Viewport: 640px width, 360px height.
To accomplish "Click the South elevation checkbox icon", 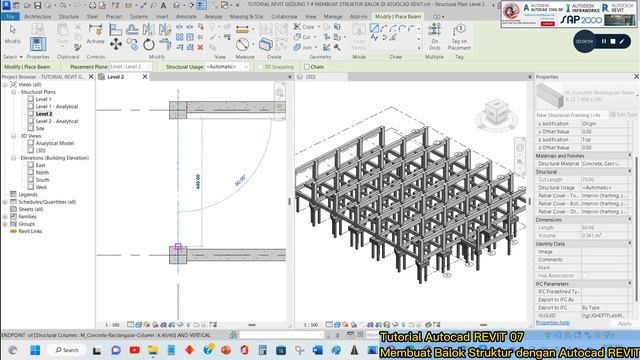I will (31, 180).
